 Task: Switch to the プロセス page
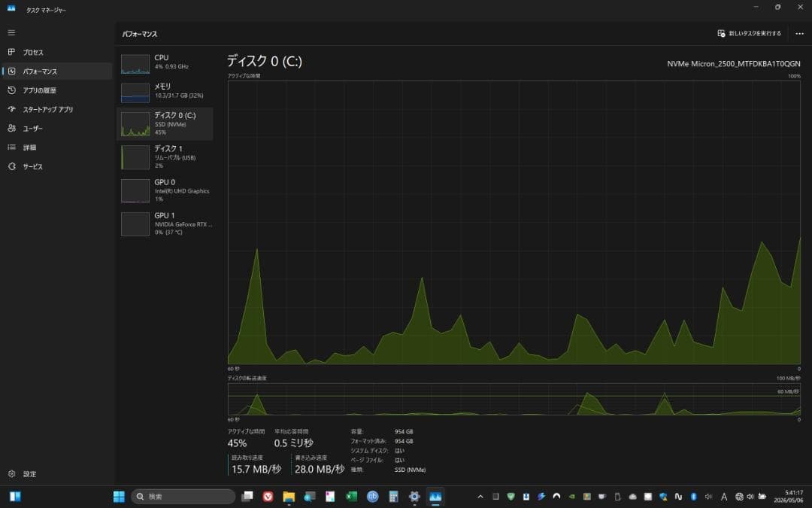click(x=56, y=52)
